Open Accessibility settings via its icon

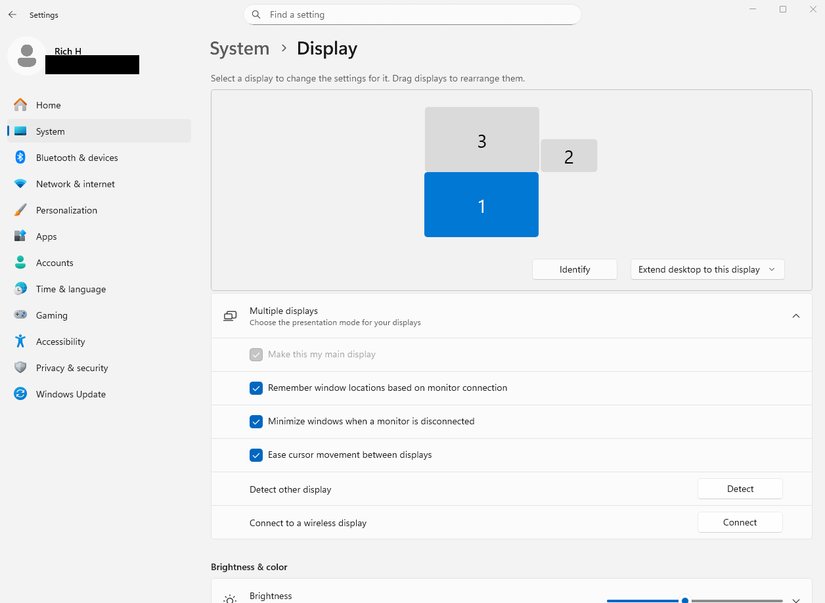click(20, 341)
